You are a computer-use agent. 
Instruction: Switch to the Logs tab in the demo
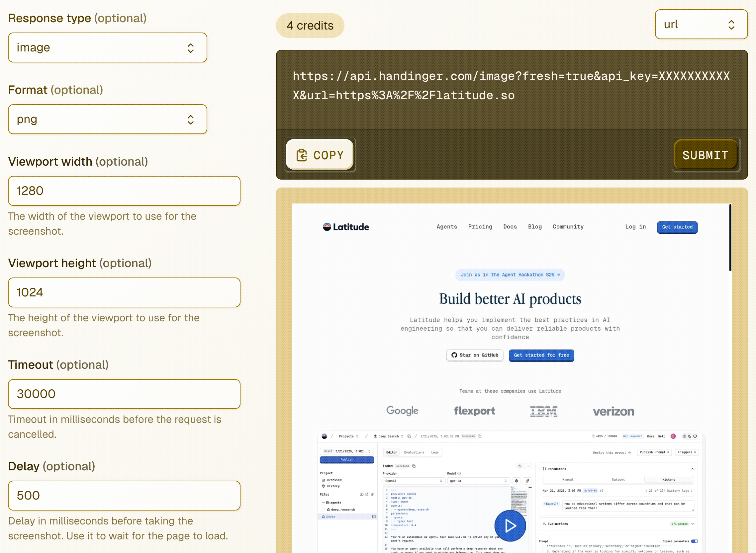[435, 452]
